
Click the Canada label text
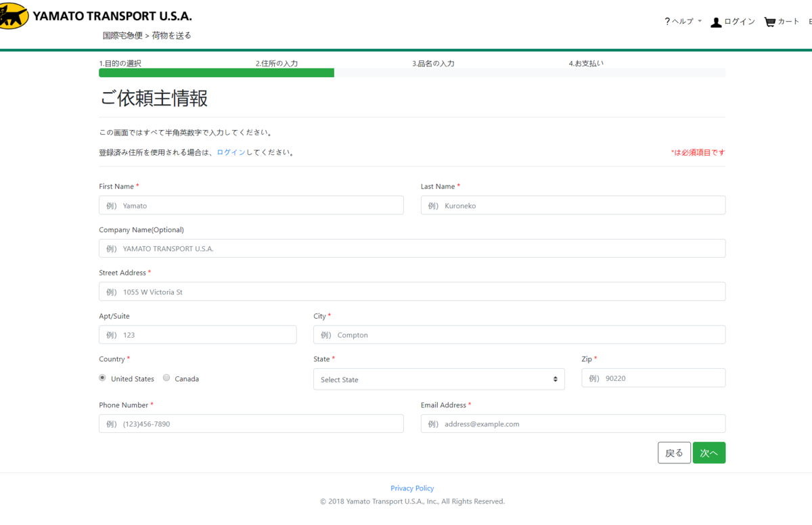[x=187, y=379]
